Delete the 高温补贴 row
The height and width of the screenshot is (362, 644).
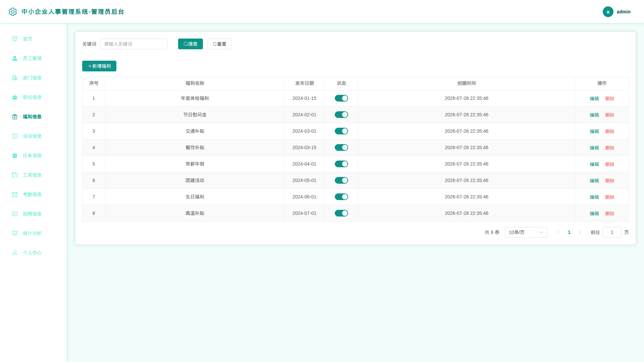coord(609,214)
